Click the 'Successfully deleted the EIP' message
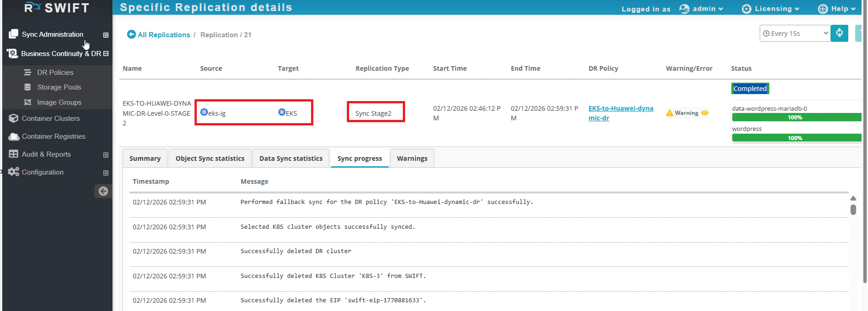 pyautogui.click(x=333, y=300)
